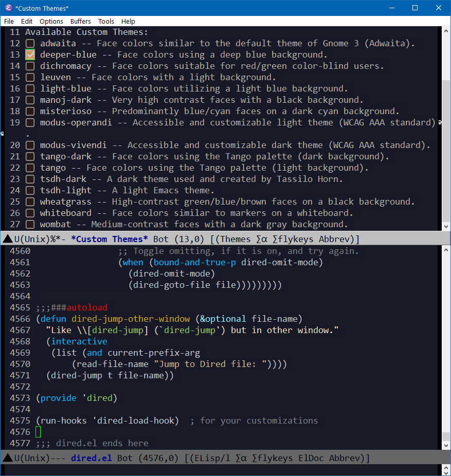The width and height of the screenshot is (451, 476).
Task: Click the dired.el buffer name in mode line
Action: click(x=92, y=458)
